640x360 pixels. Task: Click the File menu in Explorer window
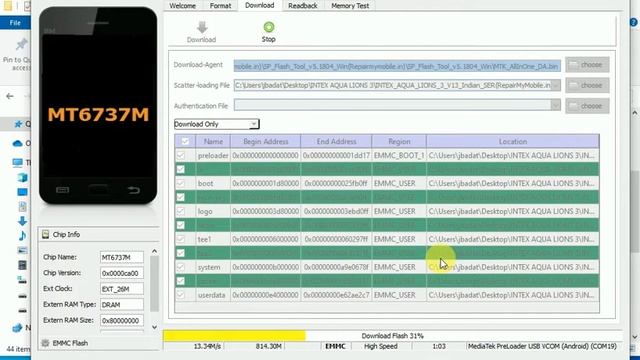(x=15, y=23)
